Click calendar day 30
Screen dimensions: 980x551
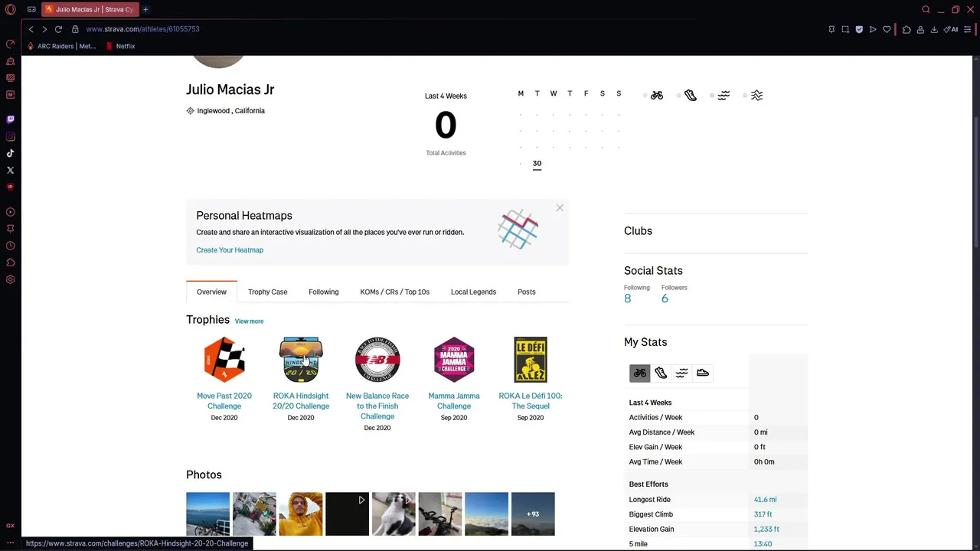(x=537, y=164)
